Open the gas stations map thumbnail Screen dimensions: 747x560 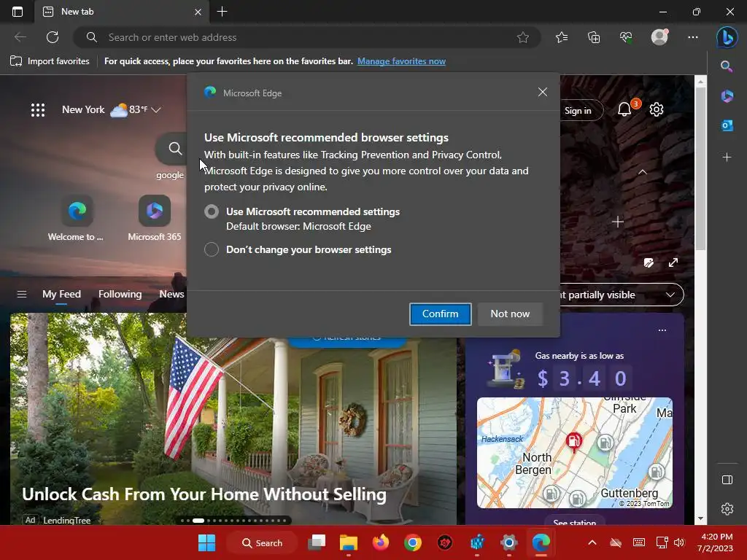[x=575, y=453]
